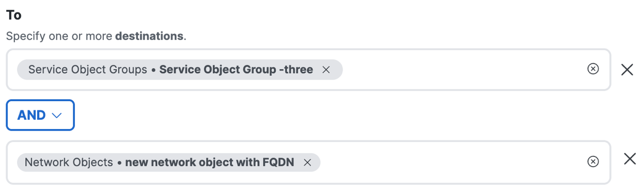Remove the new network object with FQDN chip
This screenshot has height=194, width=644.
click(308, 163)
